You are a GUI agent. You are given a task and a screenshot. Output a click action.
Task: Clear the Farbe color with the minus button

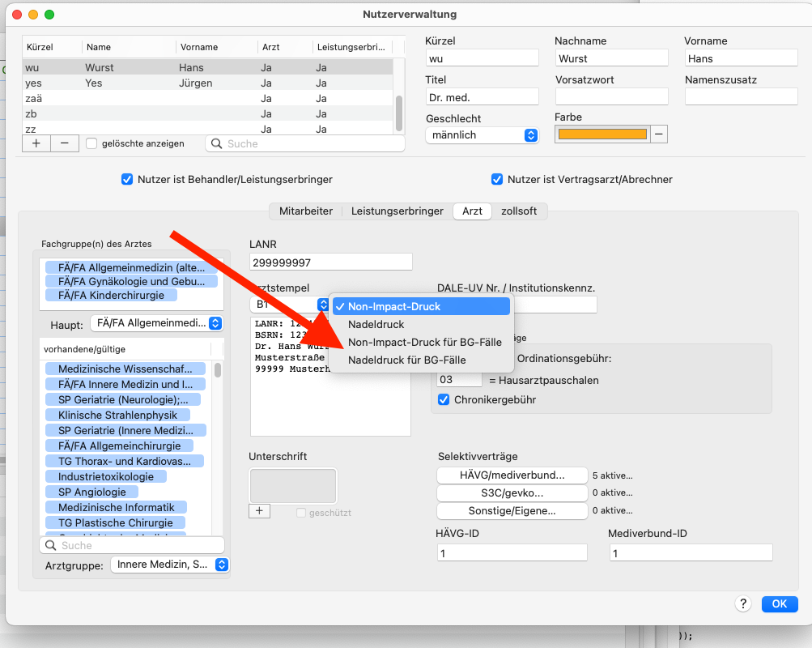658,134
